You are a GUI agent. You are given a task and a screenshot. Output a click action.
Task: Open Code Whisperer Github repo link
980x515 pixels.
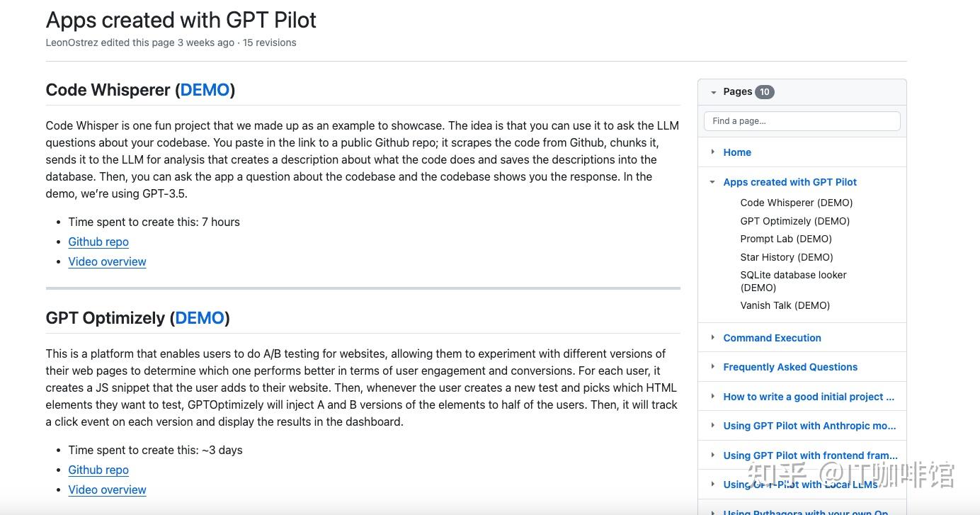point(98,242)
